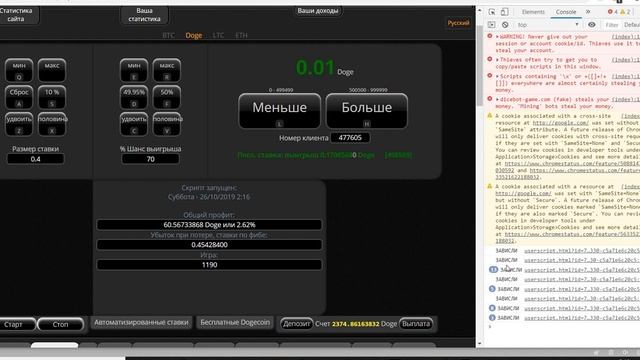Screen dimensions: 640x360
Task: Expand the 'WARNING! Never give out' error message
Action: (497, 37)
